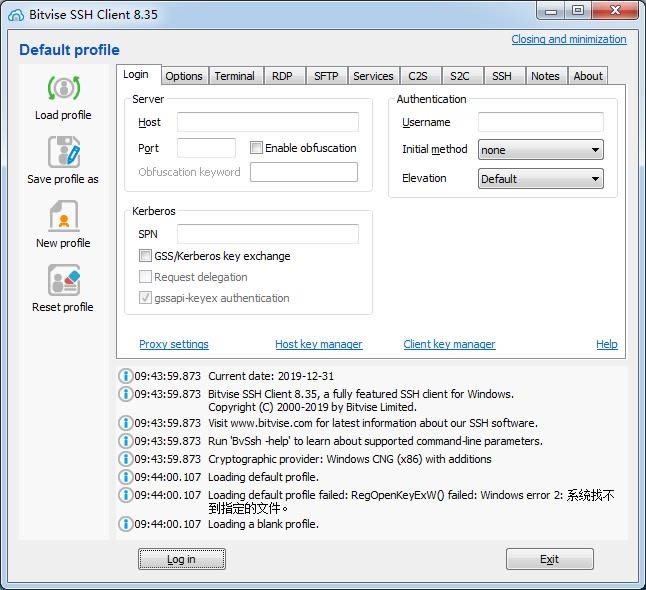Minimize the Bitvise SSH Client window
The height and width of the screenshot is (590, 646).
[x=551, y=11]
